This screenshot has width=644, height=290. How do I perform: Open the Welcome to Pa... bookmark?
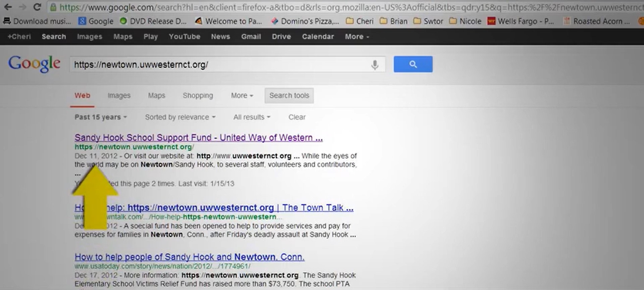coord(228,21)
